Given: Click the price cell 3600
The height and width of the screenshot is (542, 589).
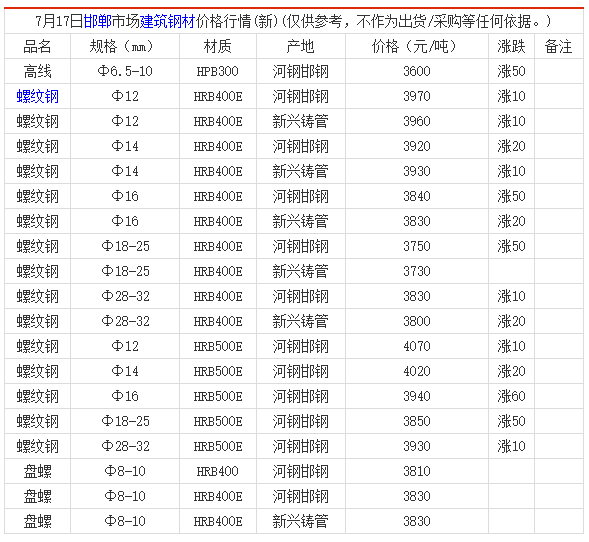Looking at the screenshot, I should click(x=417, y=71).
